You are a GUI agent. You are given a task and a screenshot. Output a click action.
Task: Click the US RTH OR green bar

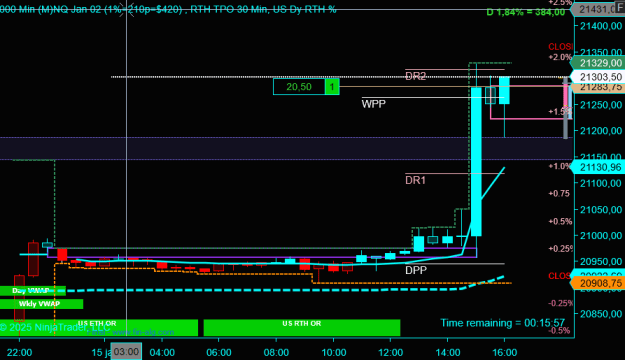pos(302,327)
